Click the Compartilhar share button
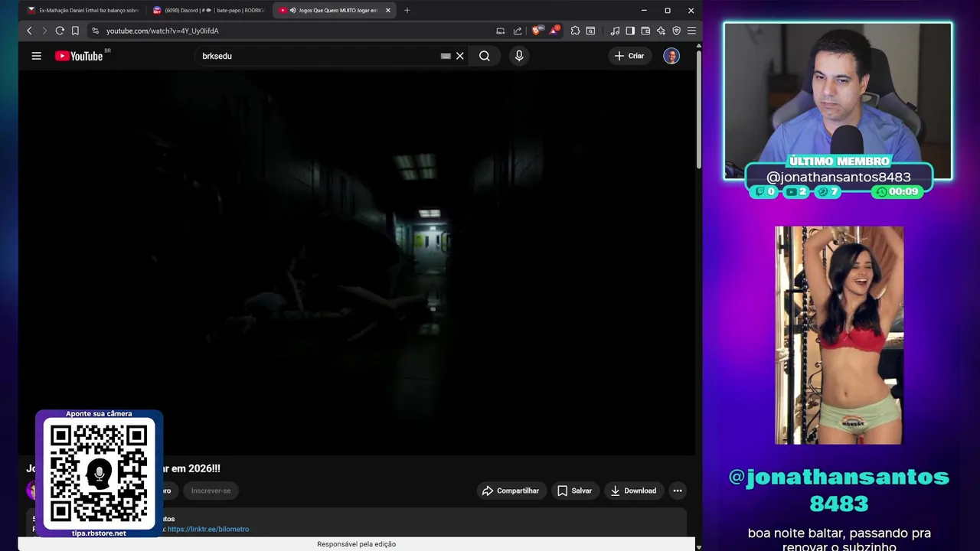980x551 pixels. point(511,491)
